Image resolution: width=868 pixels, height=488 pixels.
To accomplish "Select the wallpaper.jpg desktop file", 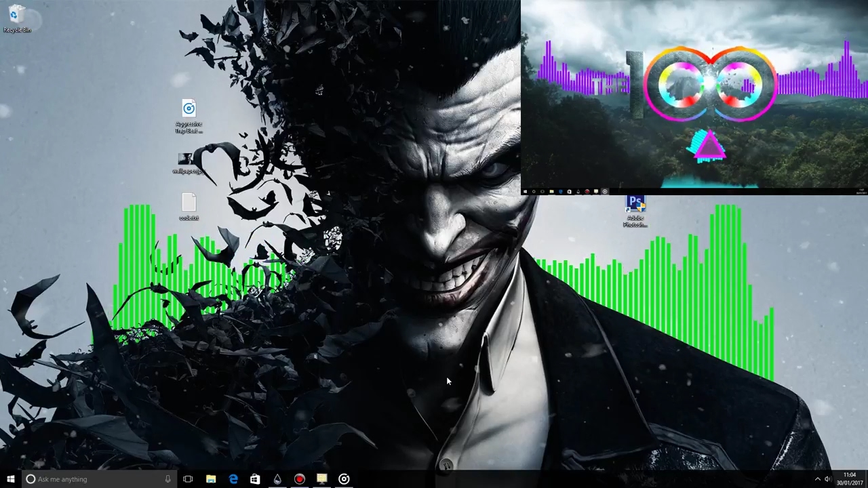I will 187,163.
